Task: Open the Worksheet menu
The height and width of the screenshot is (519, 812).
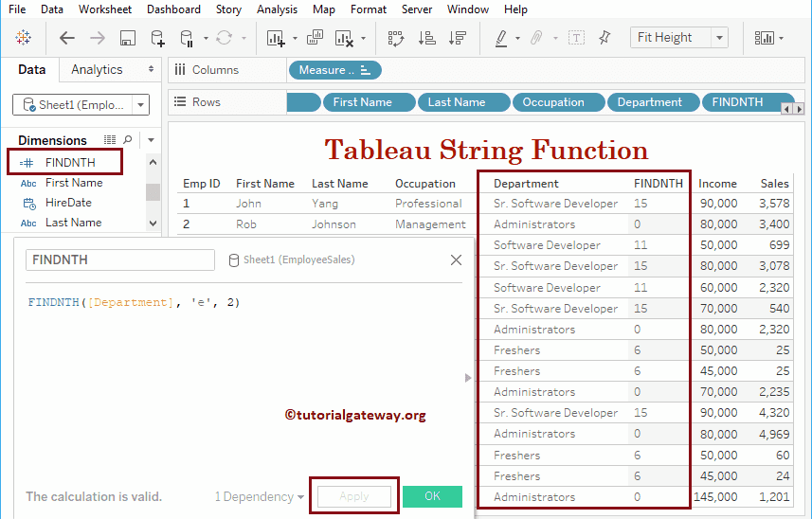Action: coord(105,9)
